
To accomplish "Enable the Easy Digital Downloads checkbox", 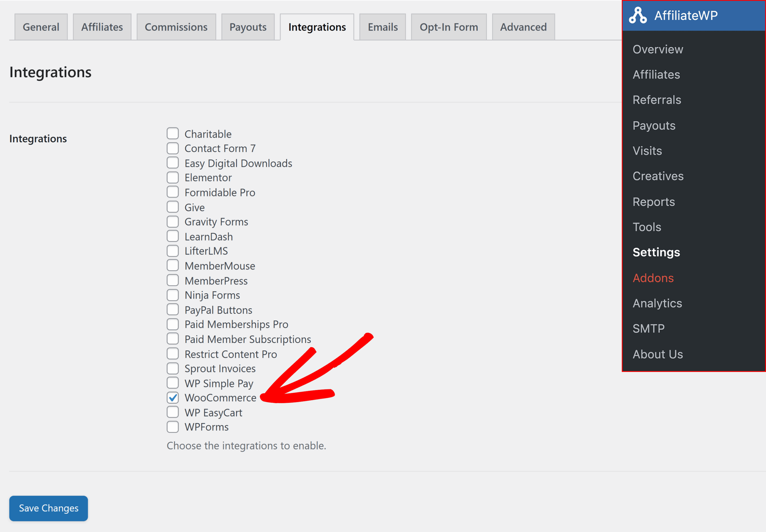I will tap(173, 163).
